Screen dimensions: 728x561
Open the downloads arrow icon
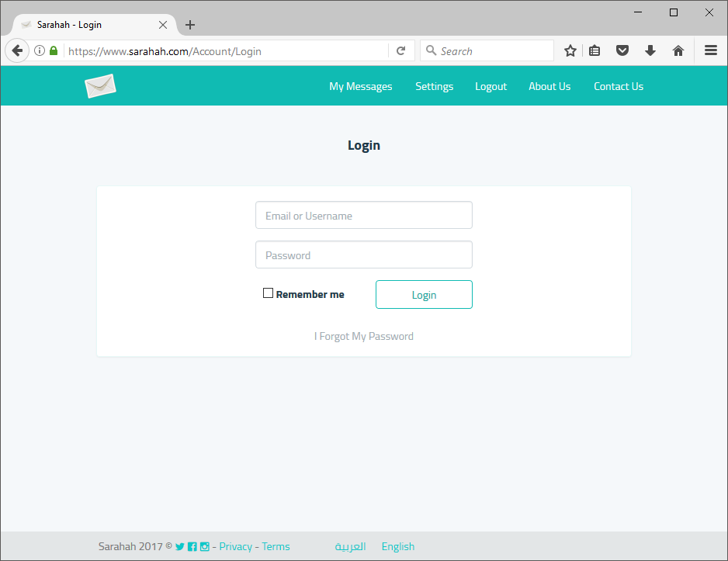650,50
